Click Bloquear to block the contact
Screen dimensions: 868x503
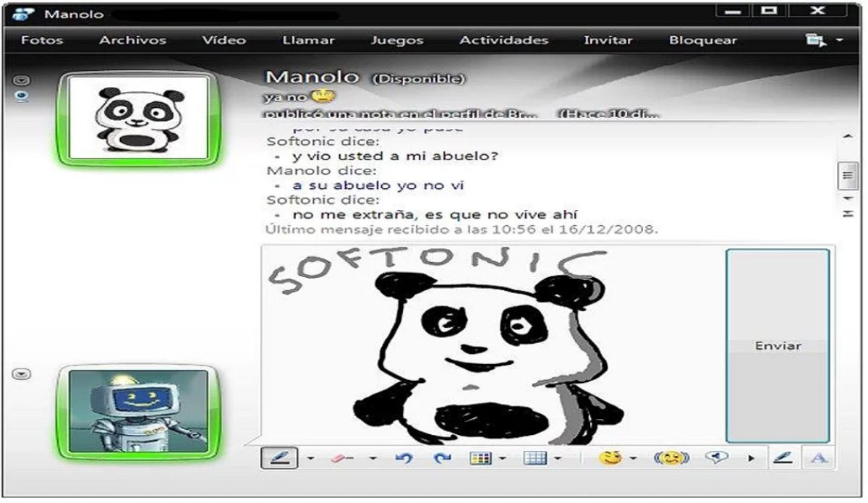[x=702, y=41]
